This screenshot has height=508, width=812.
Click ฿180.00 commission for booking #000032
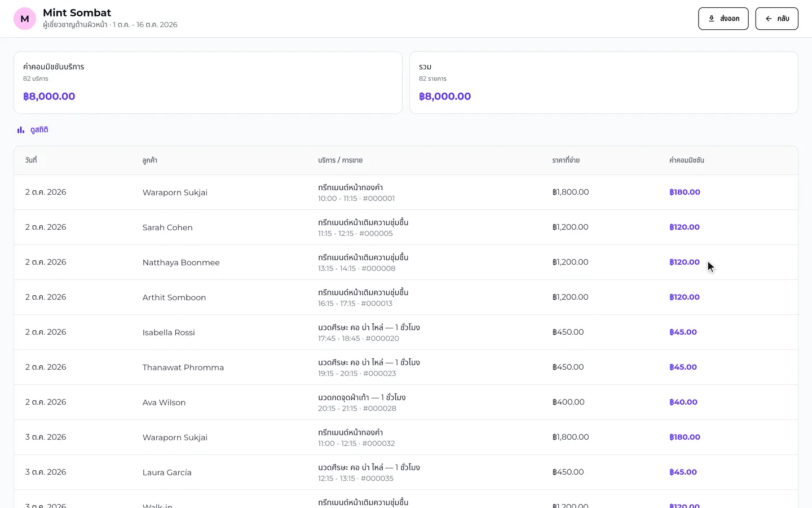[685, 437]
